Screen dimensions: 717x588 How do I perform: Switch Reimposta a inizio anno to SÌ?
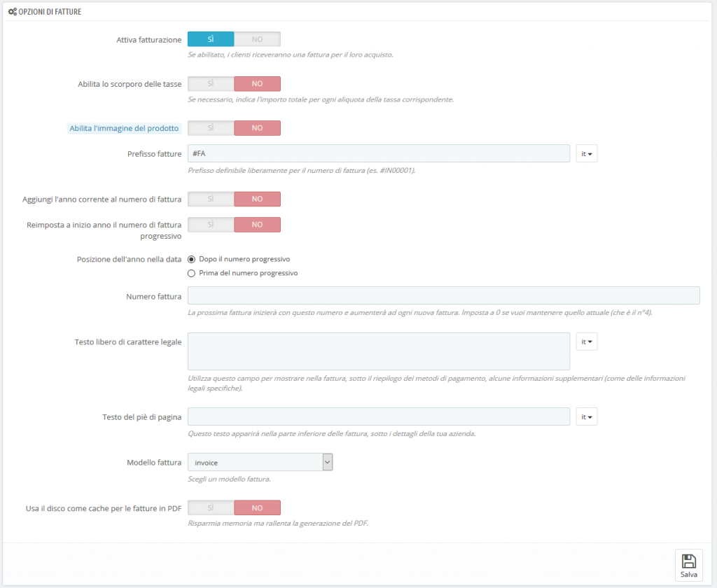coord(211,225)
